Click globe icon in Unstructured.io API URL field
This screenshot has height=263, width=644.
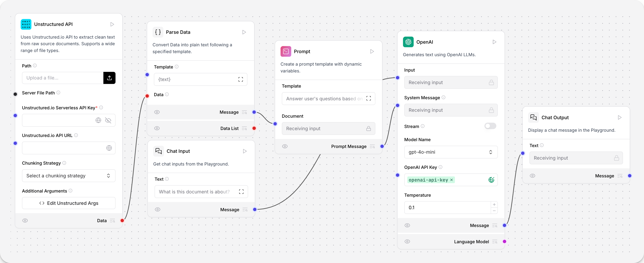(x=109, y=148)
